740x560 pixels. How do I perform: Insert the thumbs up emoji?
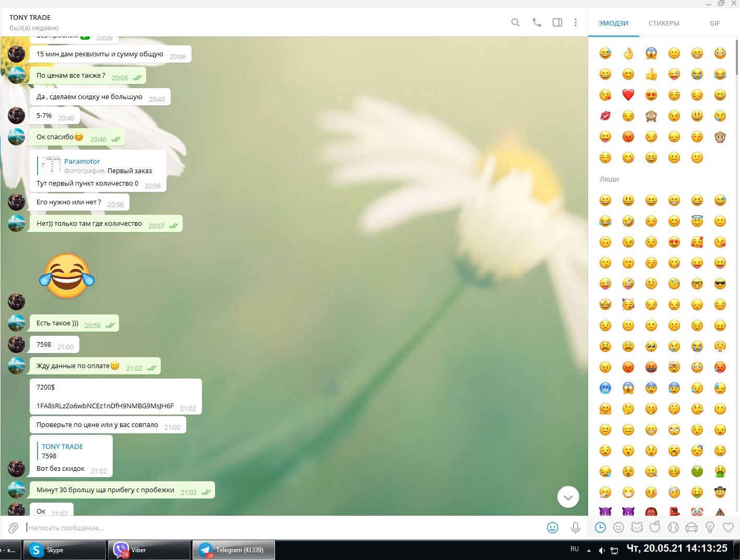click(651, 74)
